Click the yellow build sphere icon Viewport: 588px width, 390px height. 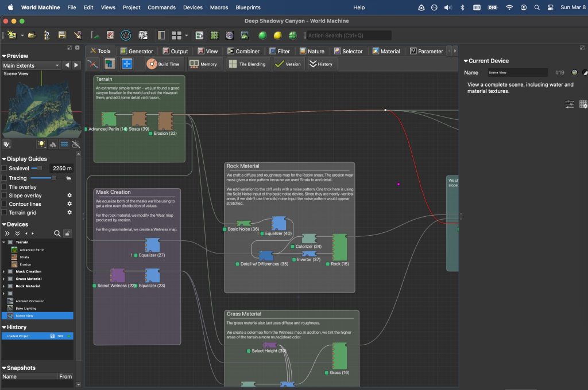click(x=277, y=36)
